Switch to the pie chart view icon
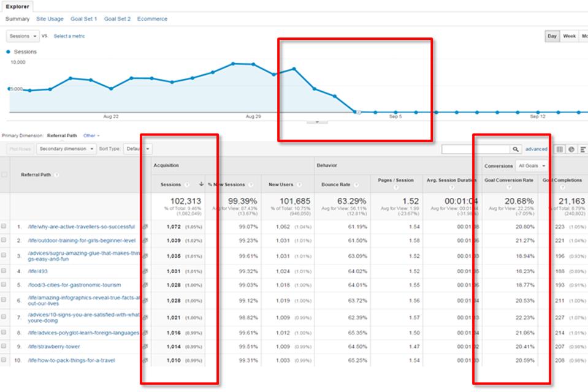The width and height of the screenshot is (588, 392). [571, 149]
